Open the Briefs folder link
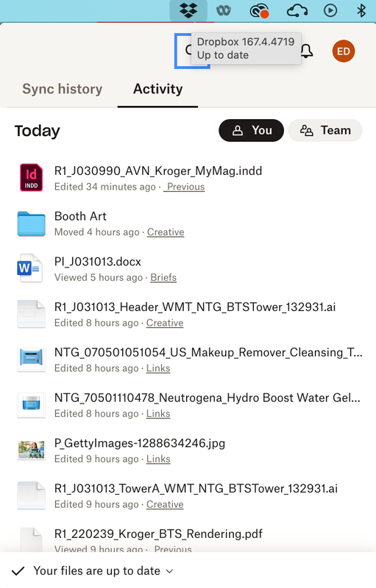Screen dimensions: 376x588 click(x=163, y=278)
